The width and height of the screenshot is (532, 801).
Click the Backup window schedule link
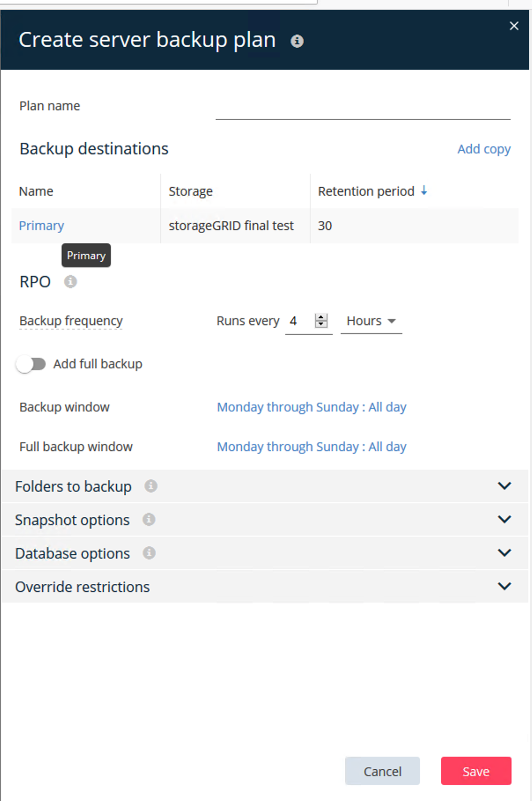[x=311, y=407]
